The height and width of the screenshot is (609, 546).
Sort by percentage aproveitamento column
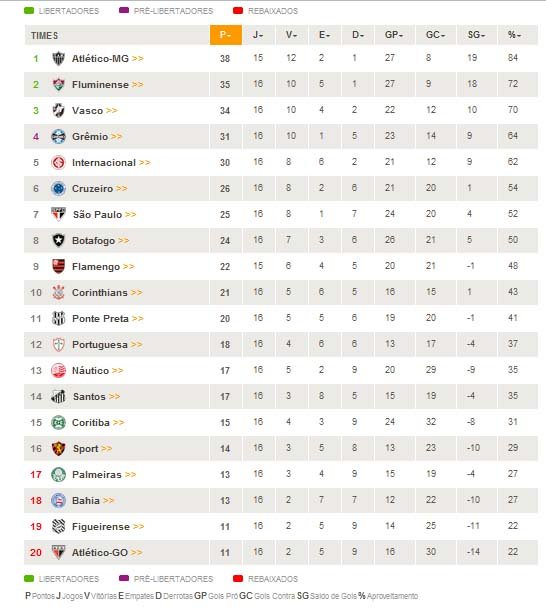[x=515, y=35]
